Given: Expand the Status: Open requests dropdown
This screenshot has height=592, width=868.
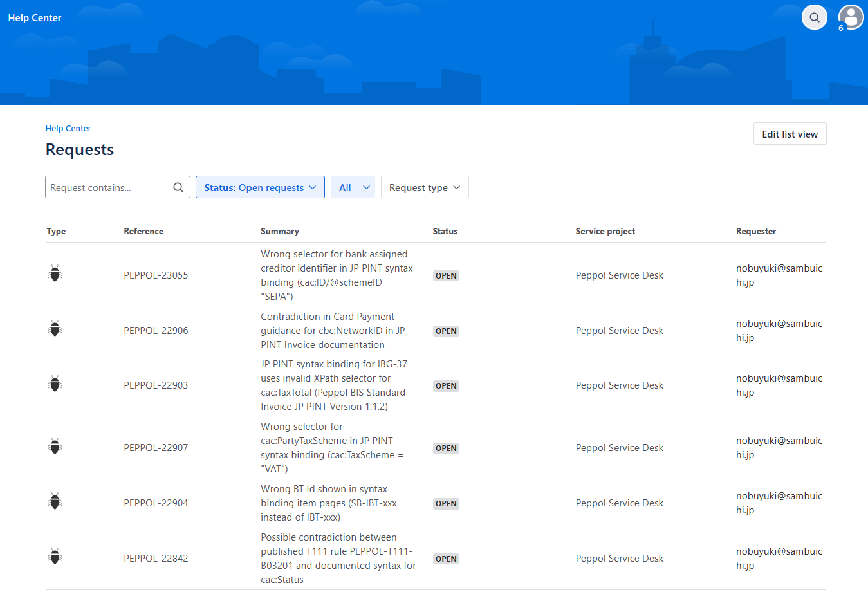Looking at the screenshot, I should [x=260, y=187].
